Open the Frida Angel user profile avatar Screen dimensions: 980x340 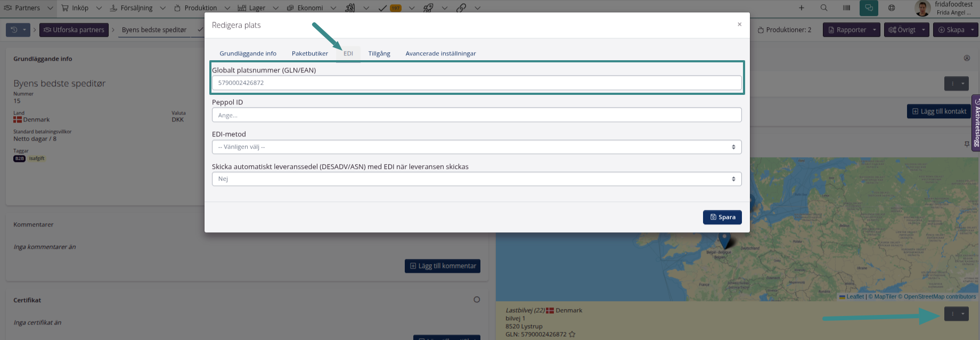[922, 8]
